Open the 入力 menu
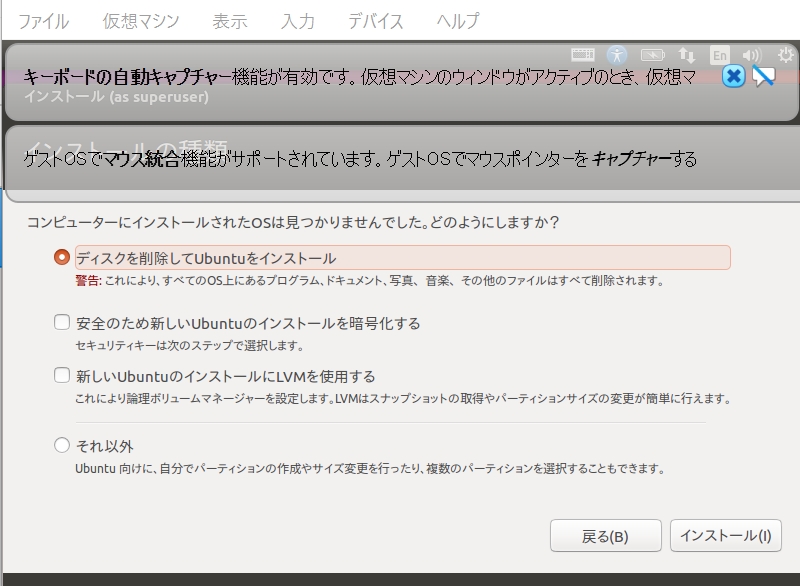Image resolution: width=800 pixels, height=586 pixels. (x=297, y=21)
